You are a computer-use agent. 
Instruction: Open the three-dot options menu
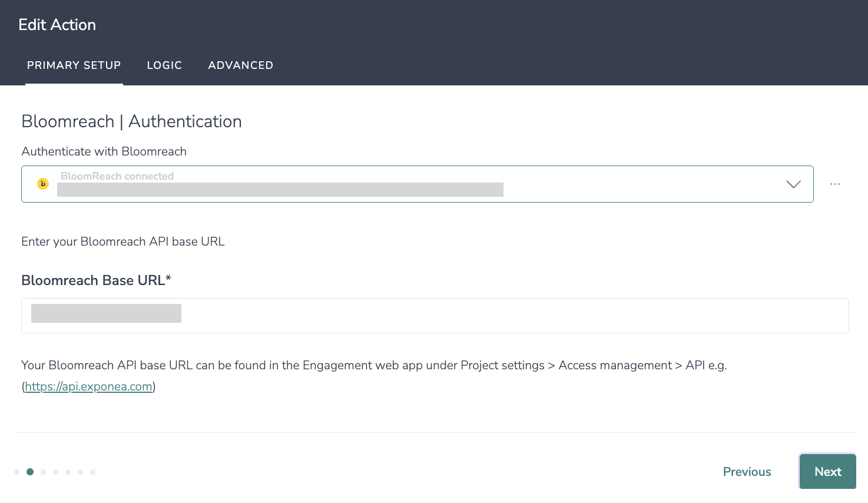click(835, 184)
